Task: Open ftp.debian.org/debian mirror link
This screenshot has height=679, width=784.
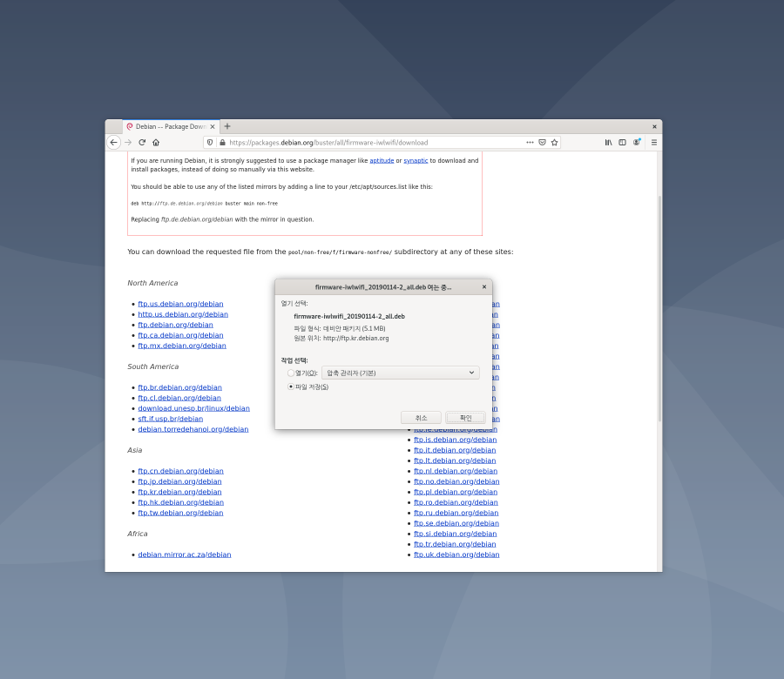Action: 175,325
